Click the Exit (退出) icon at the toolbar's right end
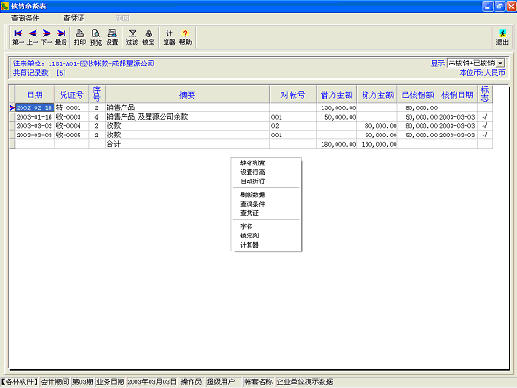This screenshot has height=388, width=517. coord(502,37)
